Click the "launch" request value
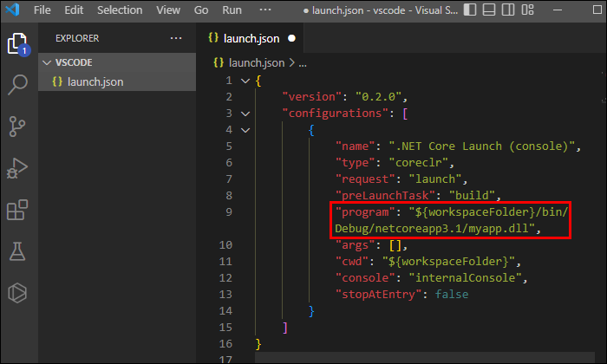The height and width of the screenshot is (364, 607). pos(435,179)
